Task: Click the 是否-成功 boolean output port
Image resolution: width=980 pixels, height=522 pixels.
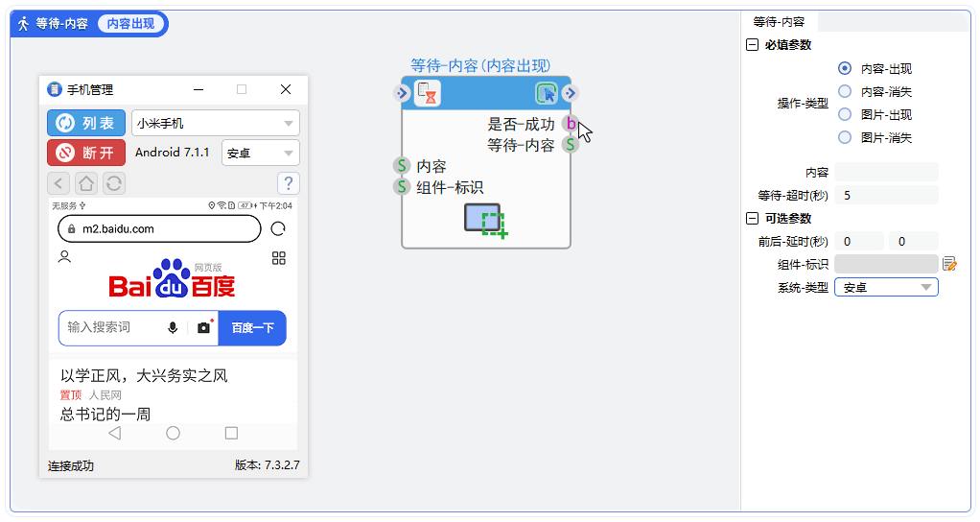Action: pyautogui.click(x=570, y=123)
